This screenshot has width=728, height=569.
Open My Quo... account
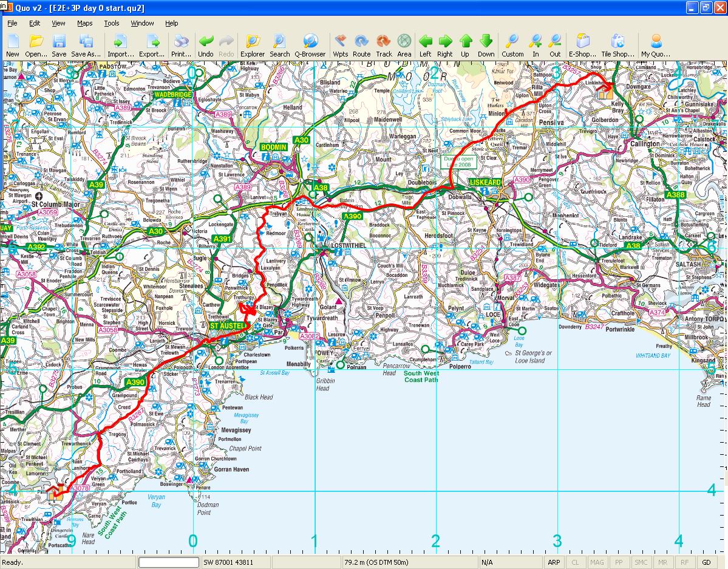pos(656,46)
